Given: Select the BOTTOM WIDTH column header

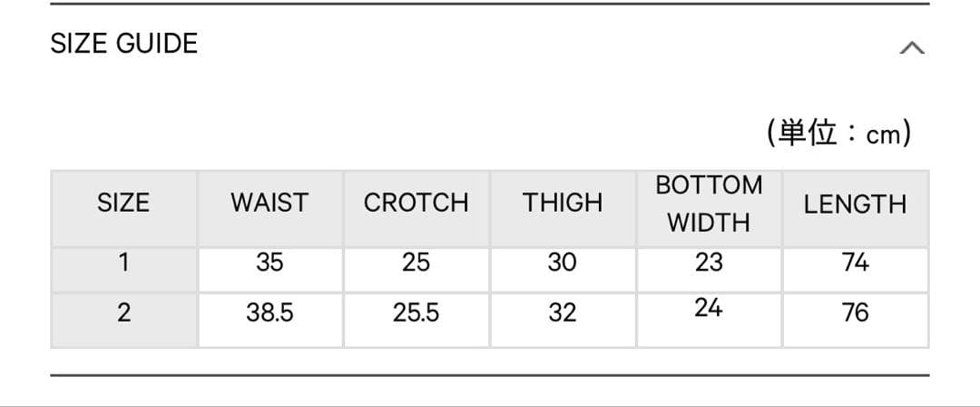Looking at the screenshot, I should pyautogui.click(x=709, y=203).
